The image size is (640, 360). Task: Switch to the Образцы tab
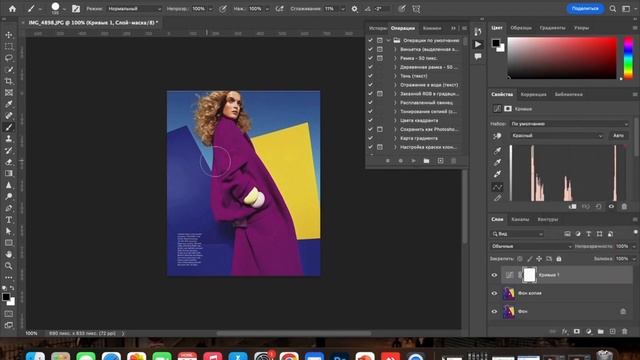tap(521, 28)
